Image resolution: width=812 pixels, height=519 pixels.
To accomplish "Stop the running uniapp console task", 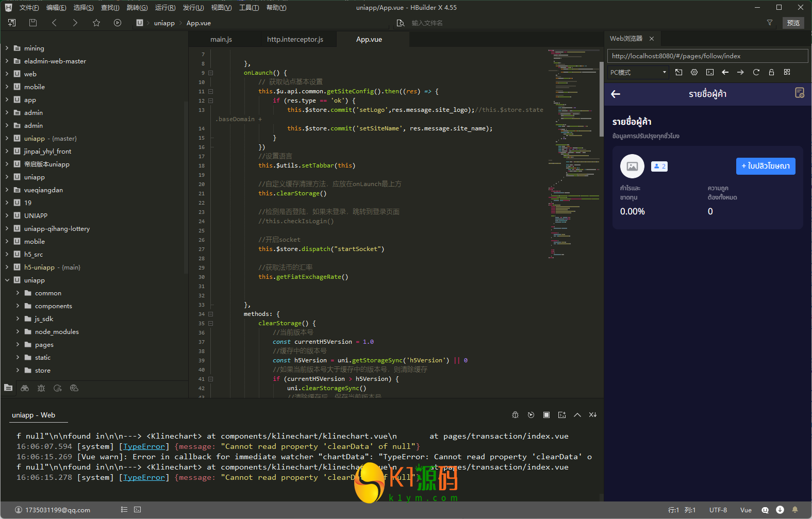I will tap(546, 415).
